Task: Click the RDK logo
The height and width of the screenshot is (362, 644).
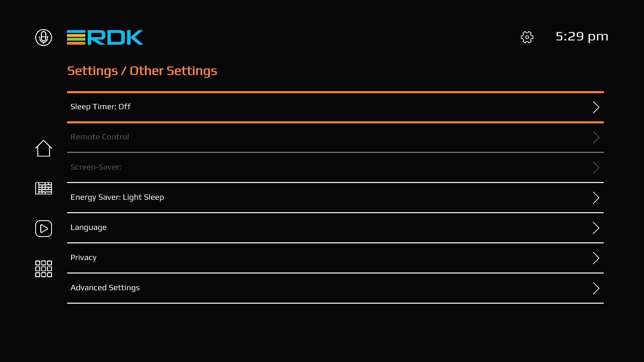Action: (x=105, y=37)
